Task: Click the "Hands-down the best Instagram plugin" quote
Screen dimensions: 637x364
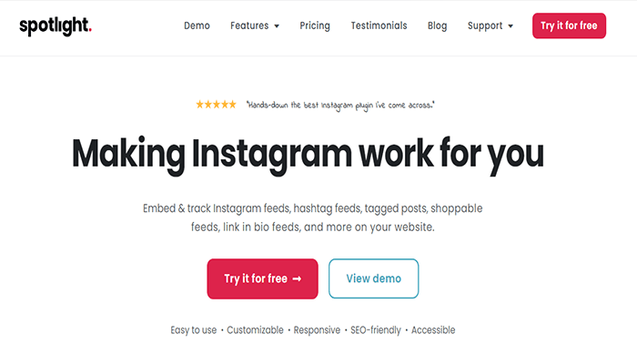Action: [x=340, y=105]
